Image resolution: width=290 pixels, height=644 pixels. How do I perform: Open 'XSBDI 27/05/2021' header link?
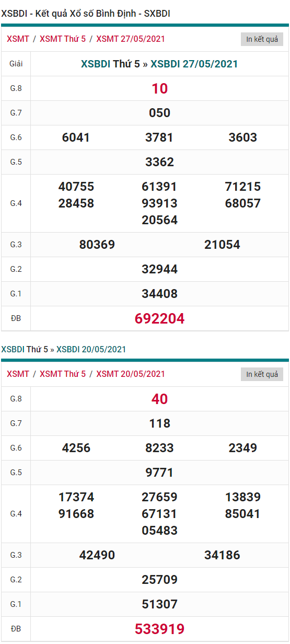[194, 64]
